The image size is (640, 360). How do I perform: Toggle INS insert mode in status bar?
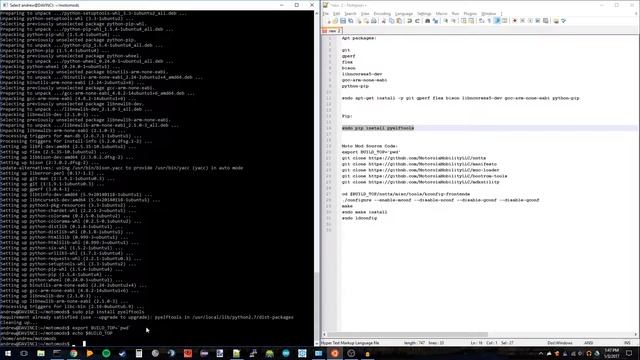627,343
